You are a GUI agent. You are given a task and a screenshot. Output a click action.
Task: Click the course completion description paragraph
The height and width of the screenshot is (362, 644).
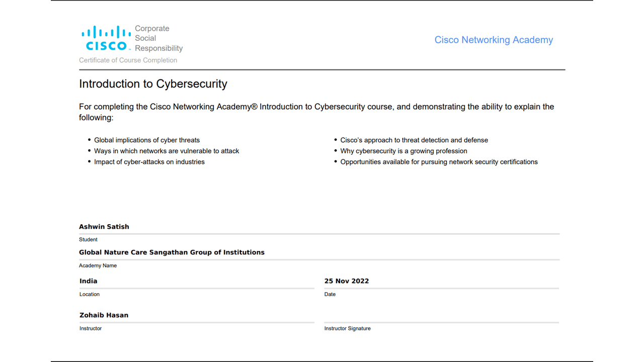point(316,112)
